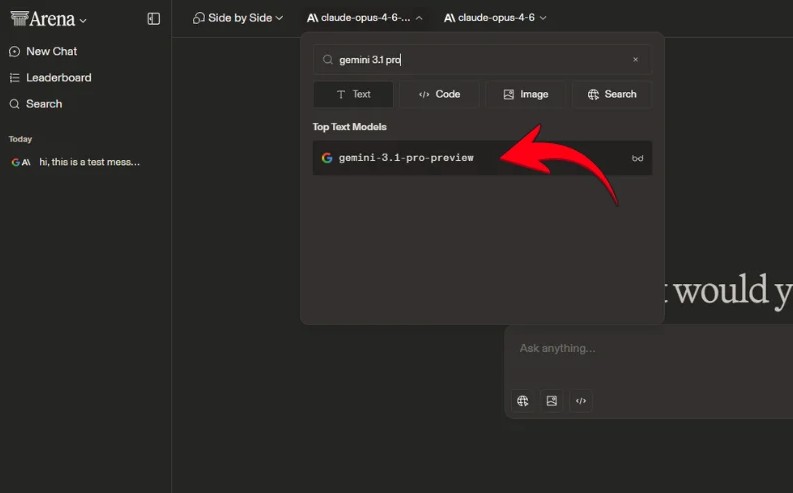The image size is (793, 493).
Task: Collapse the first claude-opus-4-6 model selector
Action: coord(364,18)
